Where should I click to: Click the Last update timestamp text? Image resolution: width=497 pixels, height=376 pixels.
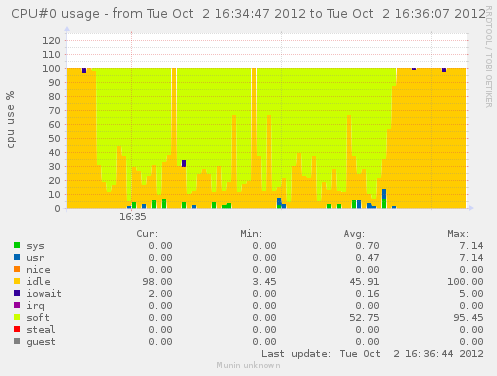[372, 354]
